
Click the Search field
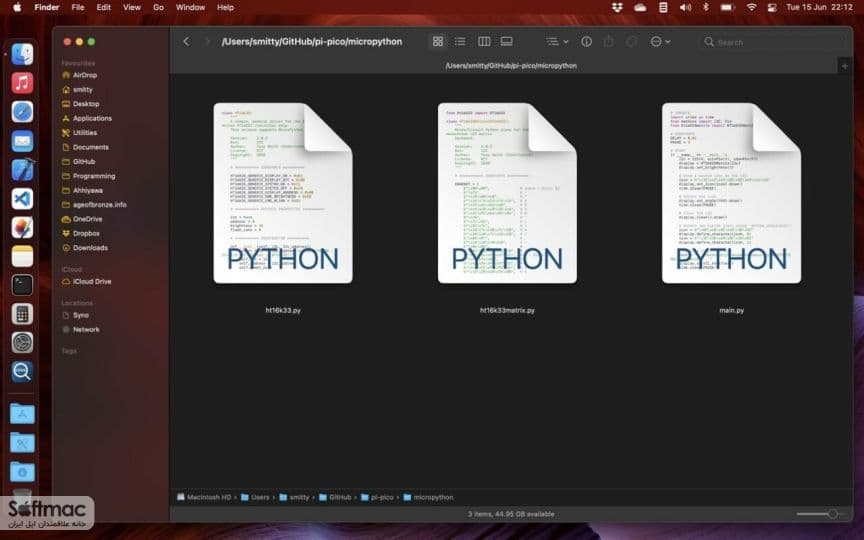(774, 42)
